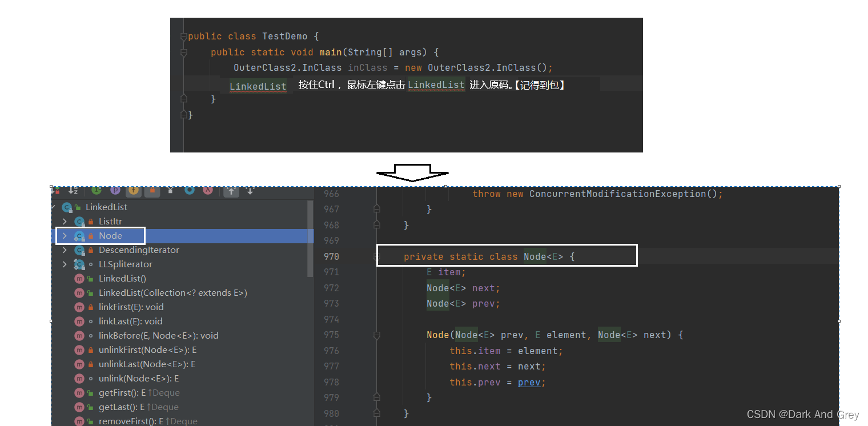Expand the LLSpliterator tree node
This screenshot has height=426, width=868.
[65, 264]
